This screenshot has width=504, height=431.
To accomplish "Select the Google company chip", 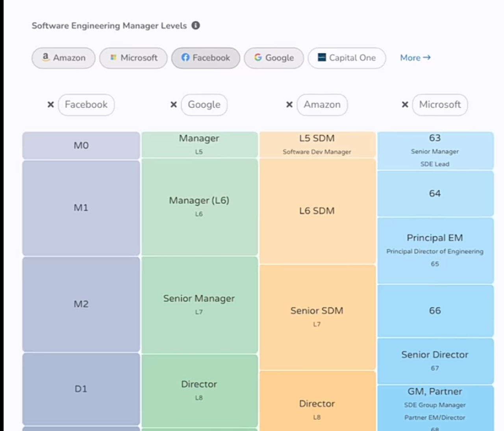I will tap(274, 58).
